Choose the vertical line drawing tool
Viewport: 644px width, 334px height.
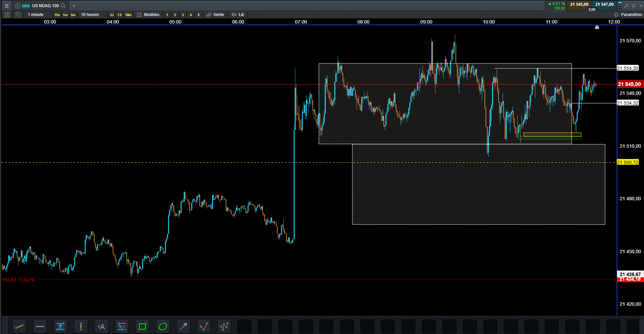(81, 326)
